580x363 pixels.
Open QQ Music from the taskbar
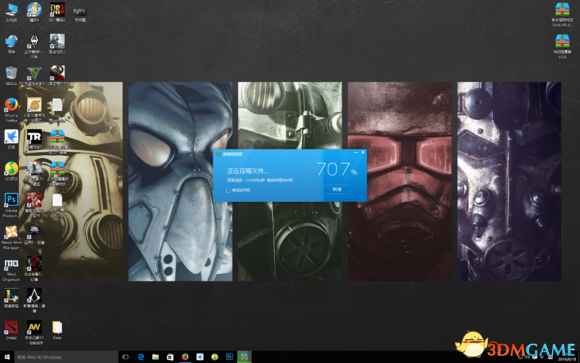coord(215,357)
